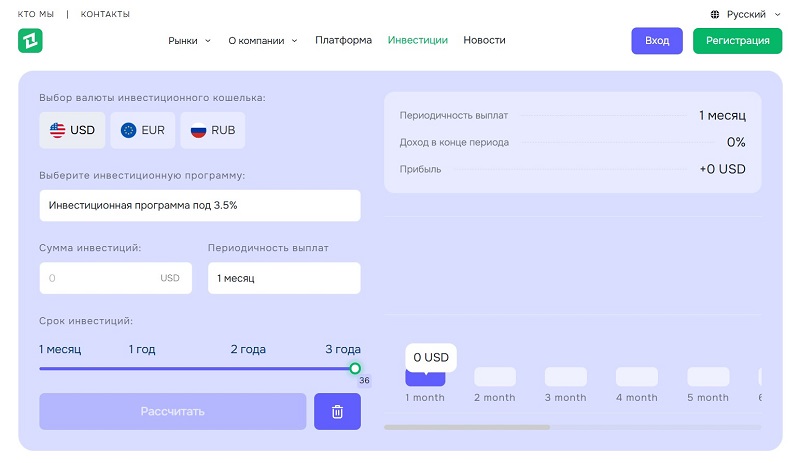800x463 pixels.
Task: Go to the Платформа page
Action: pyautogui.click(x=343, y=41)
